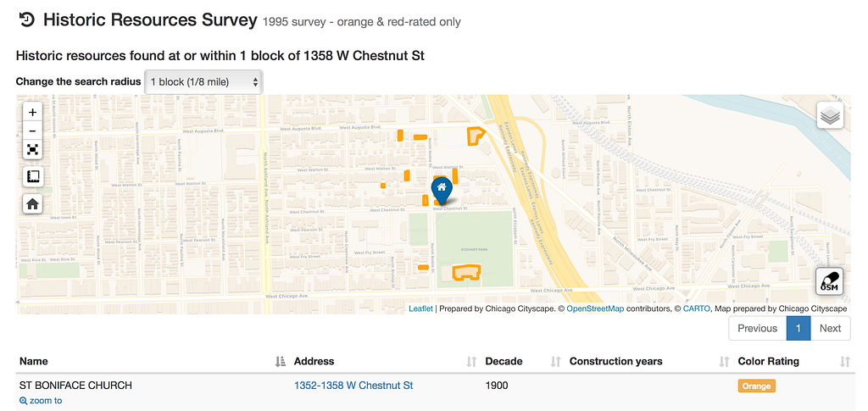Screen dimensions: 868x411
Task: Click the Orange color rating badge
Action: 756,386
